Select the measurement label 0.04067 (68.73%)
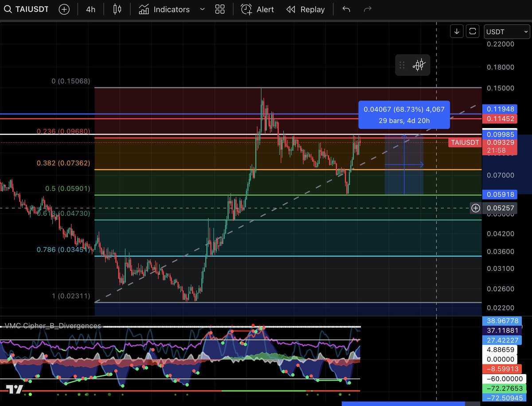Screen dimensions: 532x406 404,114
